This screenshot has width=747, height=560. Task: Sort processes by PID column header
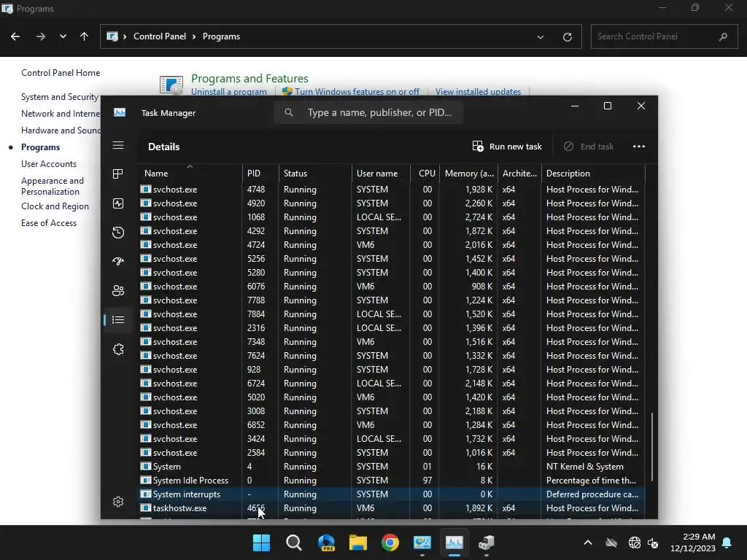[260, 174]
